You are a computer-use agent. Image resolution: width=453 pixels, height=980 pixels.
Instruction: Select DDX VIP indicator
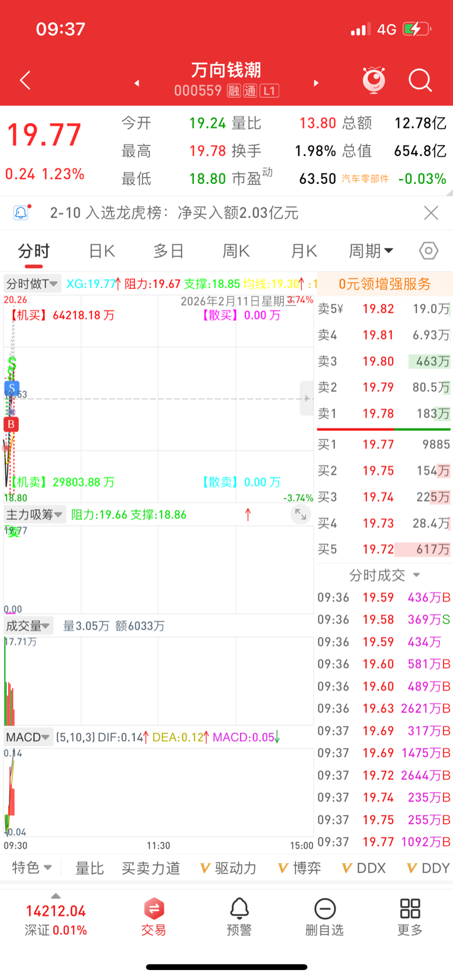[364, 868]
